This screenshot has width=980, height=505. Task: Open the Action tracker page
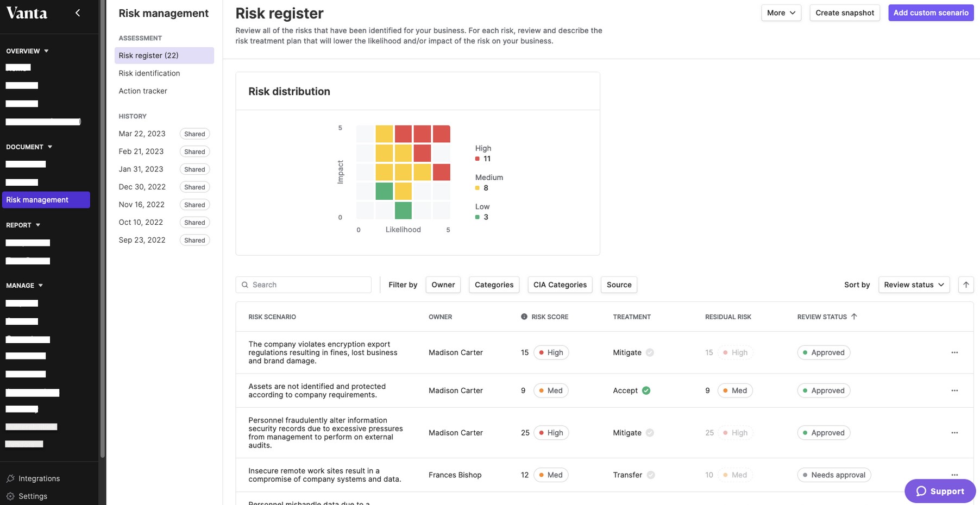pos(143,91)
